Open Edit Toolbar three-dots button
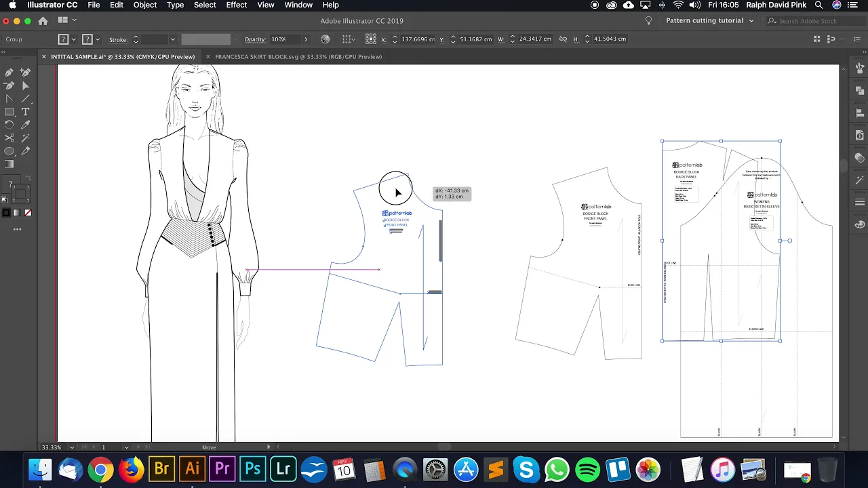 click(18, 229)
